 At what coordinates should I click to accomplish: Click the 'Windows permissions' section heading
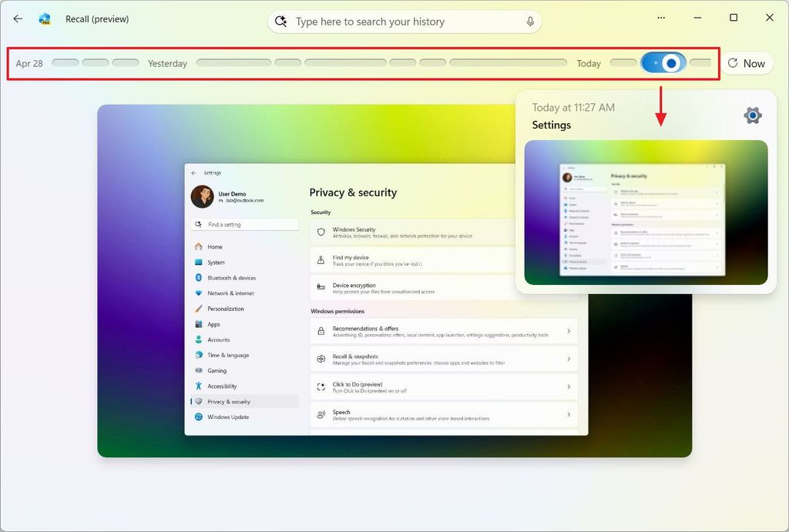[x=337, y=311]
